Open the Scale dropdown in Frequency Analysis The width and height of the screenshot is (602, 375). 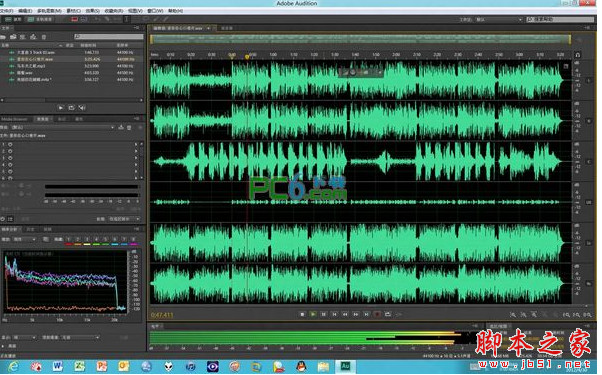click(25, 240)
